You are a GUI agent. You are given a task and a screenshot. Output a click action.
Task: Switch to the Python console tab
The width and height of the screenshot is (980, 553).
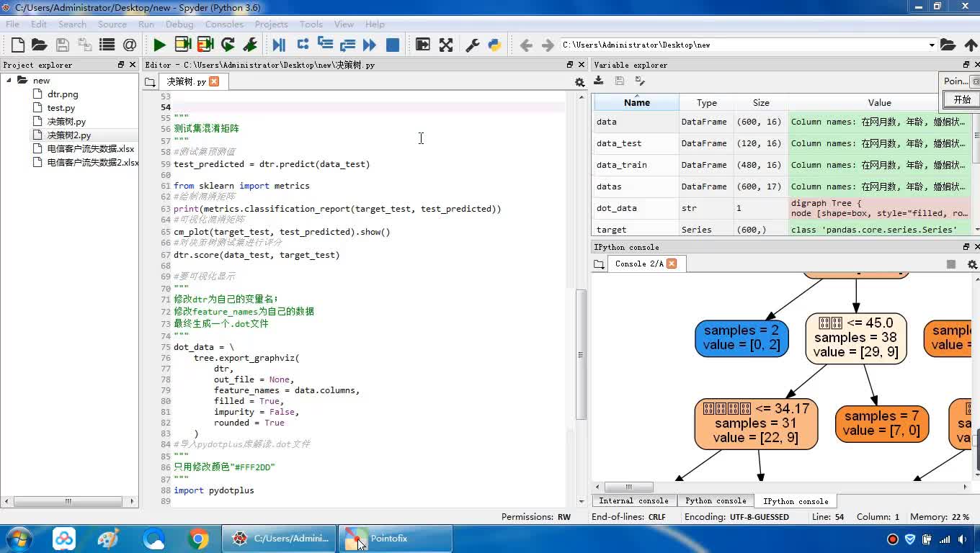tap(715, 500)
